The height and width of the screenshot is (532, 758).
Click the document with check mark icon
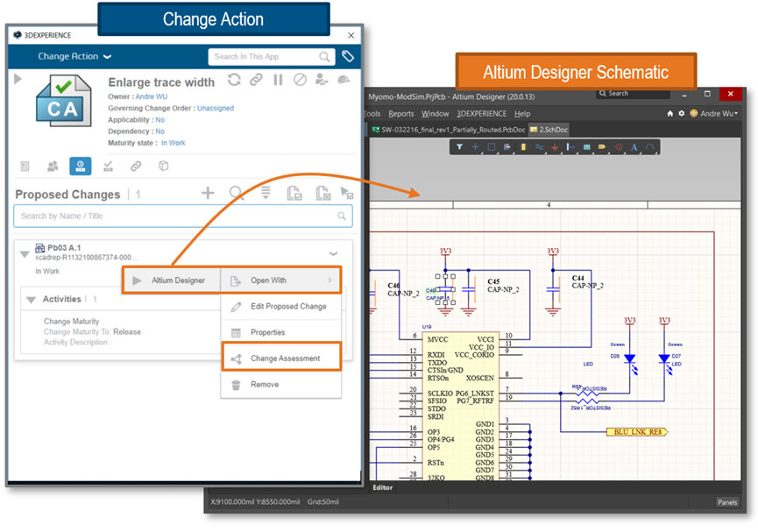coord(294,193)
